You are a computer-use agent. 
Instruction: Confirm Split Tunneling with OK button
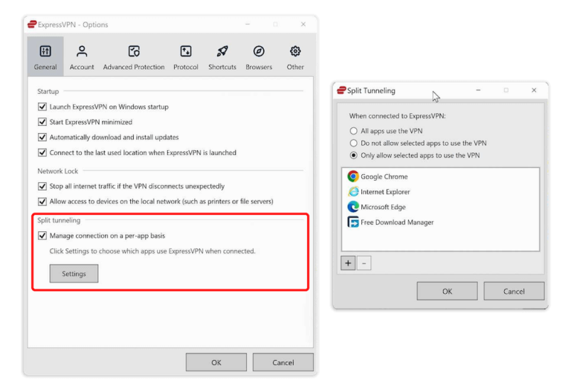[447, 292]
